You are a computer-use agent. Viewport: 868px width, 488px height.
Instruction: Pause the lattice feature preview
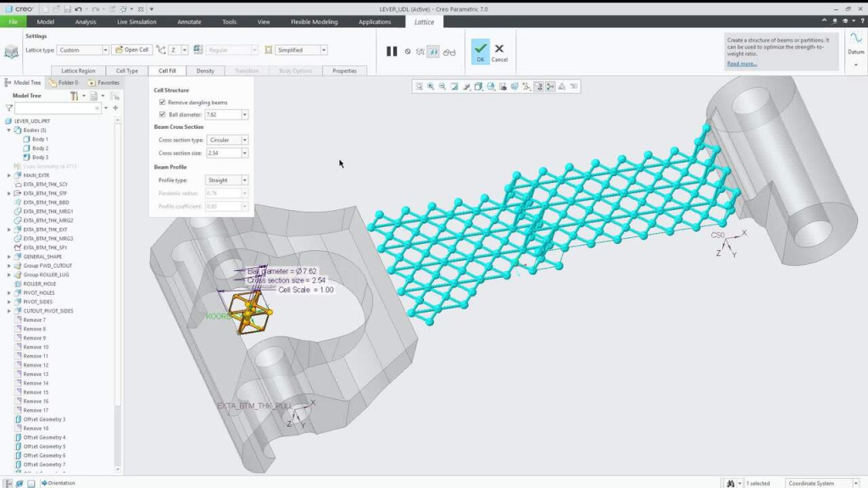(392, 51)
